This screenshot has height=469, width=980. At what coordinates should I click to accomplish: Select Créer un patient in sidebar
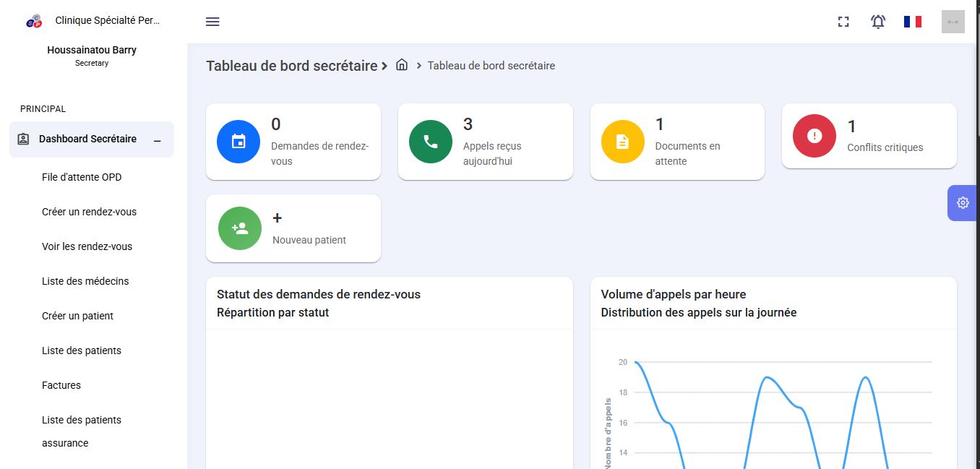click(x=77, y=316)
